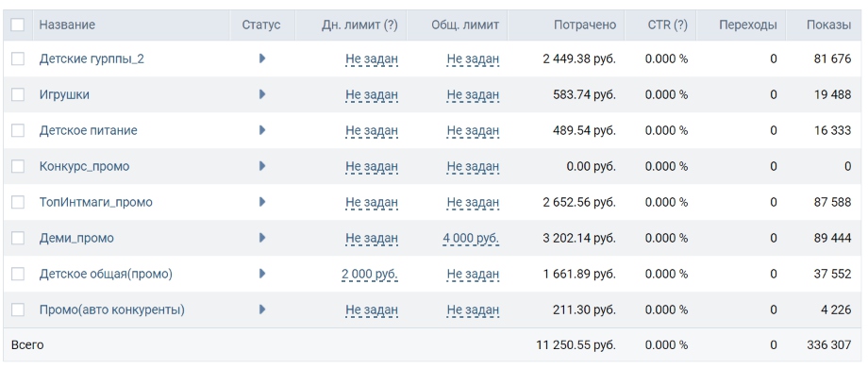The width and height of the screenshot is (868, 368).
Task: Set daily limit for Конкурс_промо
Action: pos(372,167)
